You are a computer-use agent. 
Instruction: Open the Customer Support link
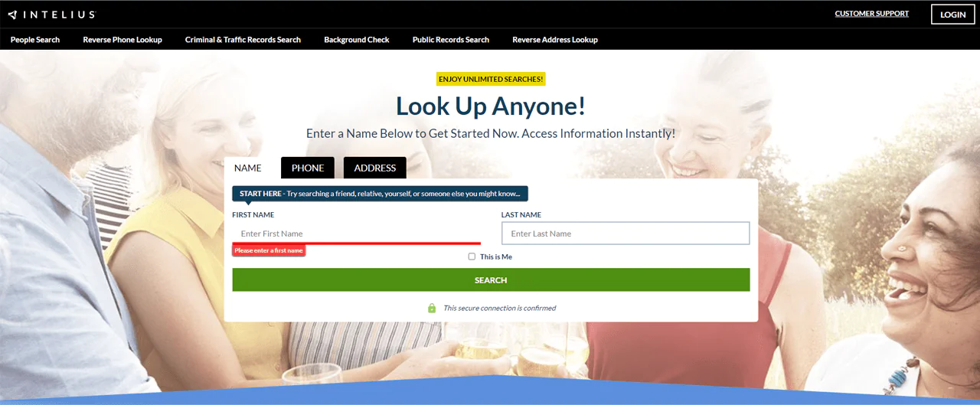[871, 14]
